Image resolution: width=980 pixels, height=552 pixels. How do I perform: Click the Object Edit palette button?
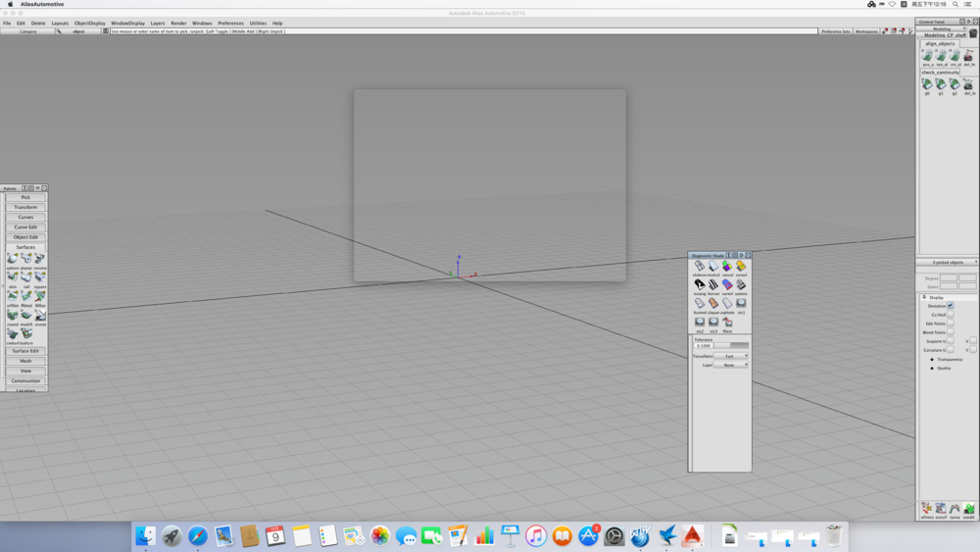(x=25, y=237)
